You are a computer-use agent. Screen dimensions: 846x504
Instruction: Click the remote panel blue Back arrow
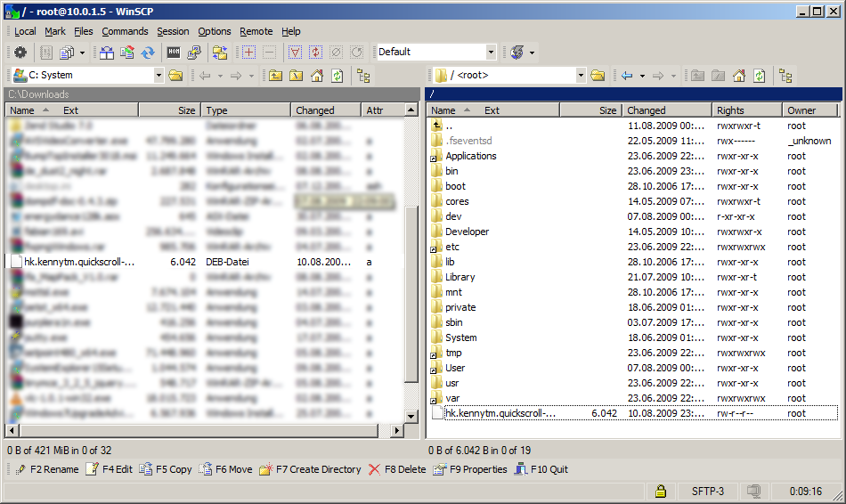point(627,76)
